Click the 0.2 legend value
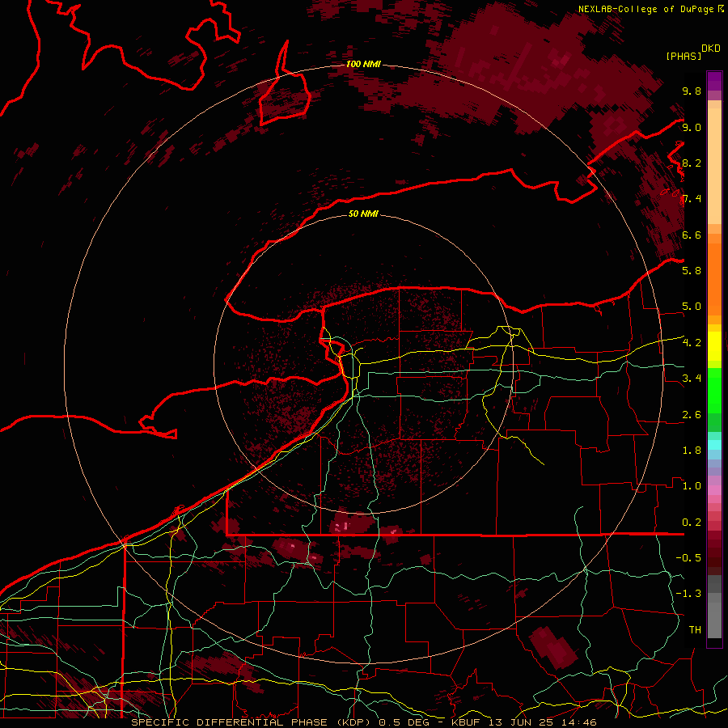728x728 pixels. pyautogui.click(x=692, y=522)
